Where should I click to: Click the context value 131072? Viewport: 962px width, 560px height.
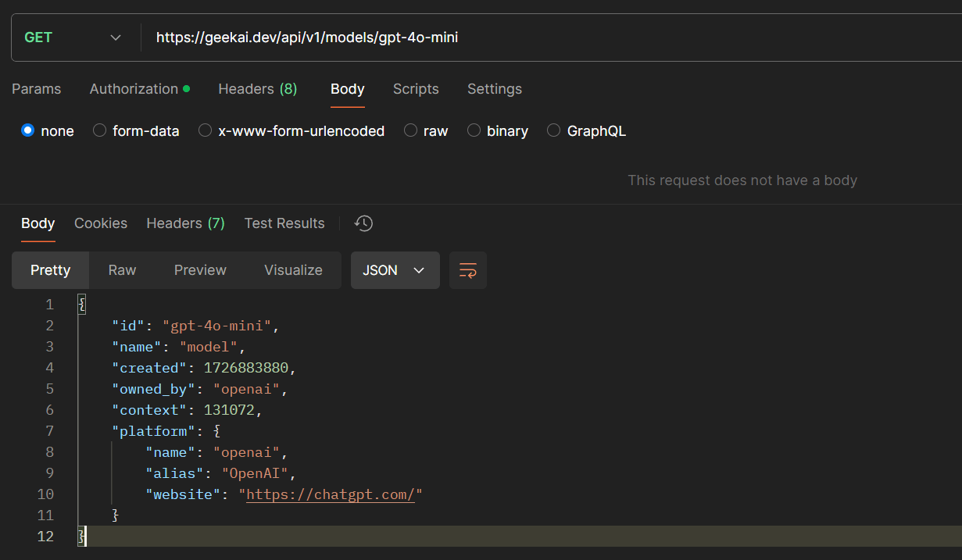[x=229, y=410]
